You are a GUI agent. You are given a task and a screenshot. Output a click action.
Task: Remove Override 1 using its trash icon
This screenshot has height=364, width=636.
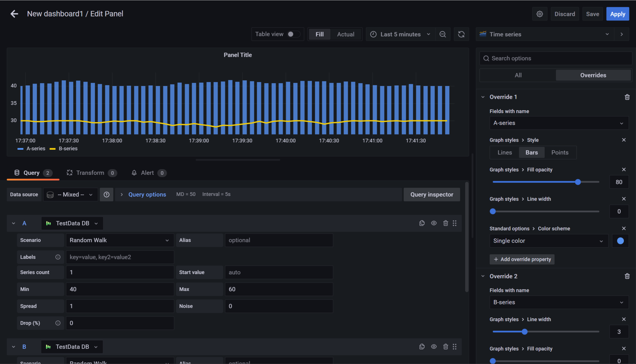[627, 97]
